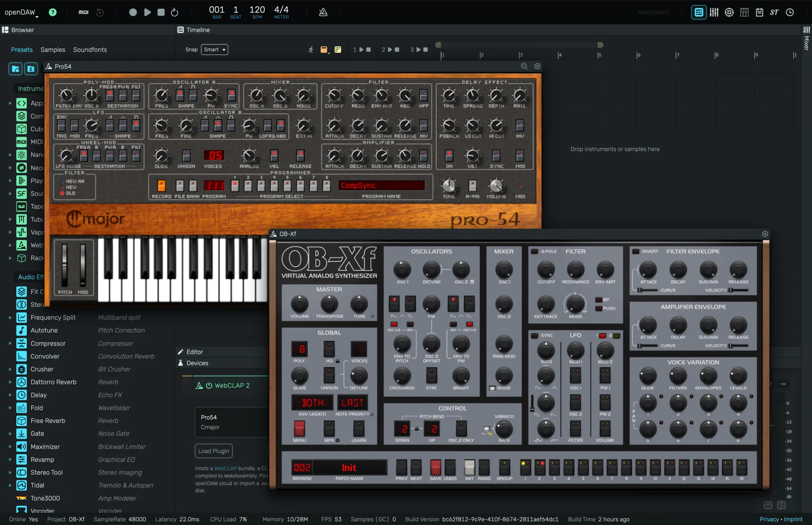Click the Filter Envelope attack CURVE slider
This screenshot has height=525, width=812.
click(648, 290)
